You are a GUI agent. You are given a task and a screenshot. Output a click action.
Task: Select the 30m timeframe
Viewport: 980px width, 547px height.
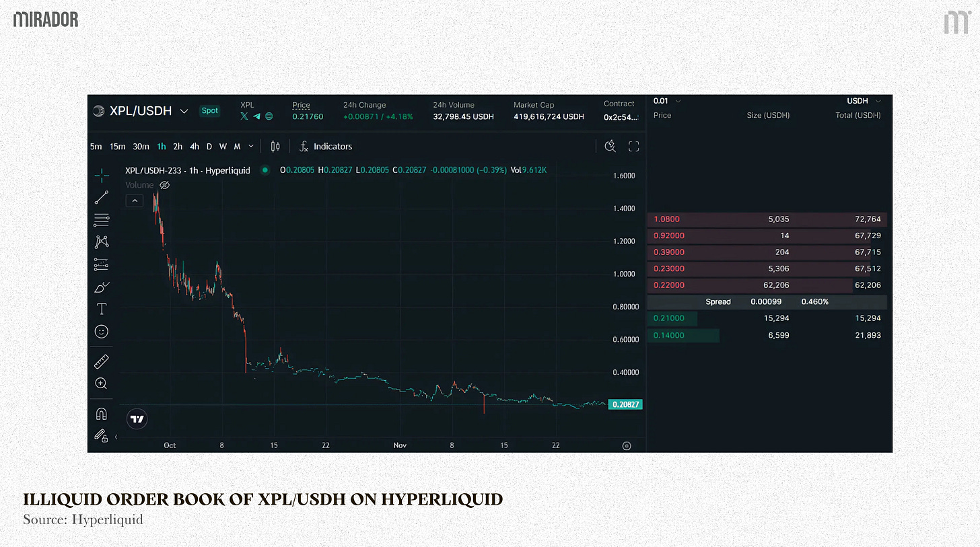click(141, 146)
